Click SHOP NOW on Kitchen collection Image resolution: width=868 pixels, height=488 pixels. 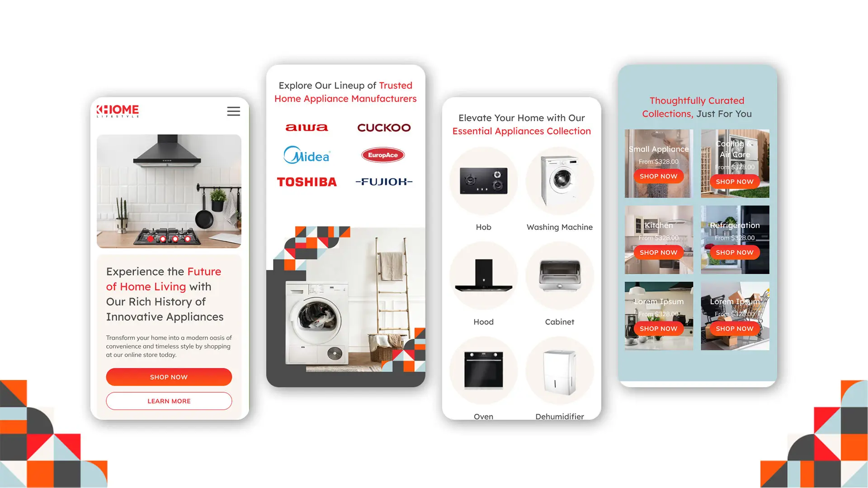point(658,252)
